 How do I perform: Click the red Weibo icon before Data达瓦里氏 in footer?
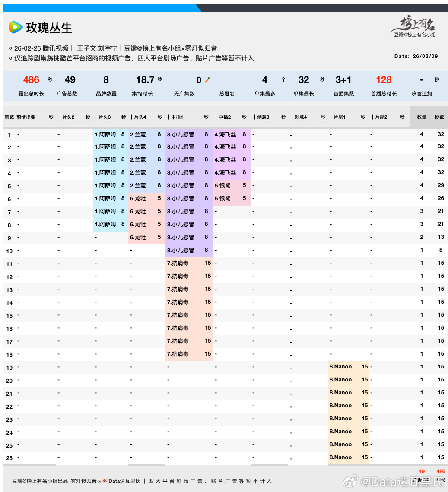pyautogui.click(x=105, y=481)
